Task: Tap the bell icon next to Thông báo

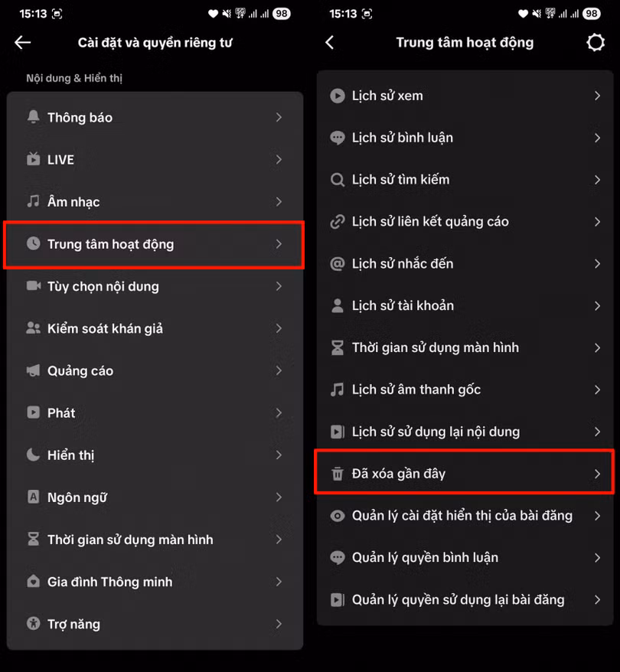Action: (x=34, y=117)
